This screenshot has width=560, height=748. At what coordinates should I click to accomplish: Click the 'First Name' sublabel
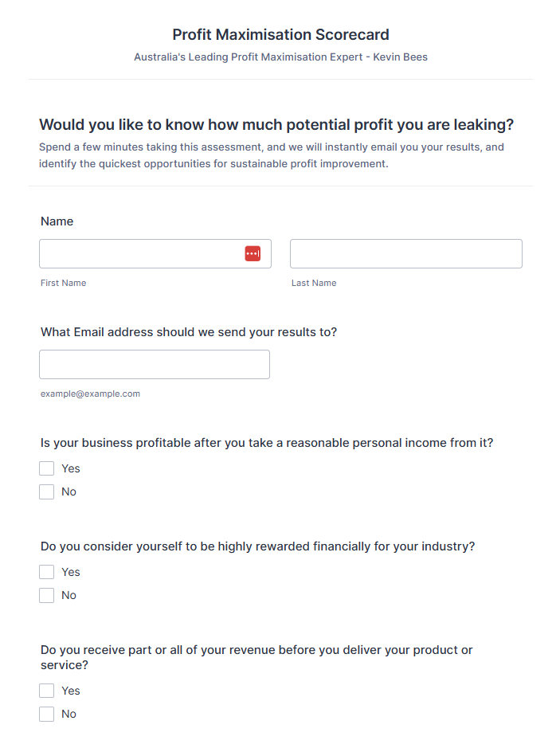pos(63,283)
